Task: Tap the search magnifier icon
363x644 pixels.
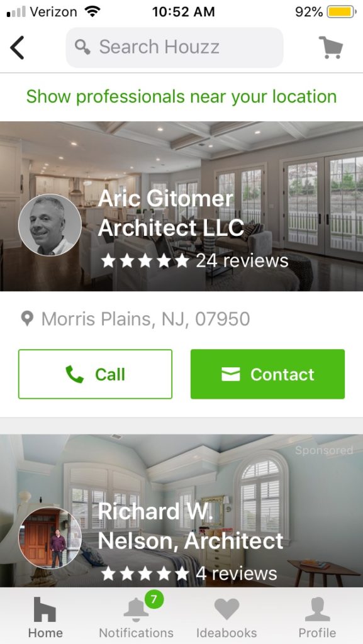Action: 82,47
